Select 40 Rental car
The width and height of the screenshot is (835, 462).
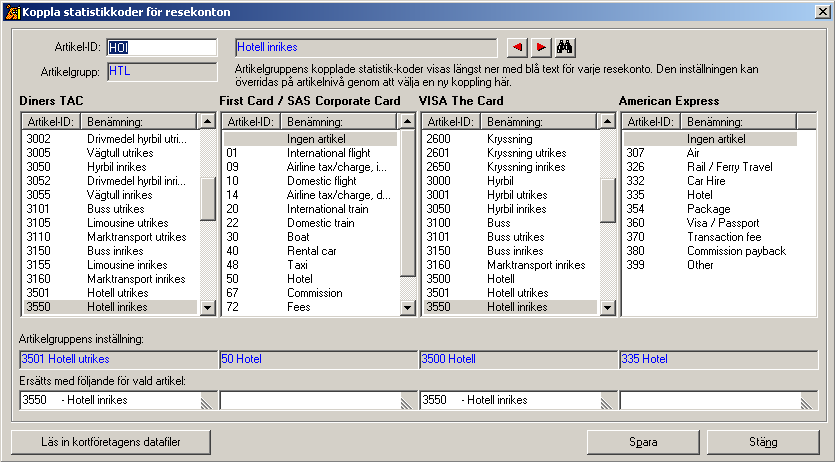click(310, 251)
